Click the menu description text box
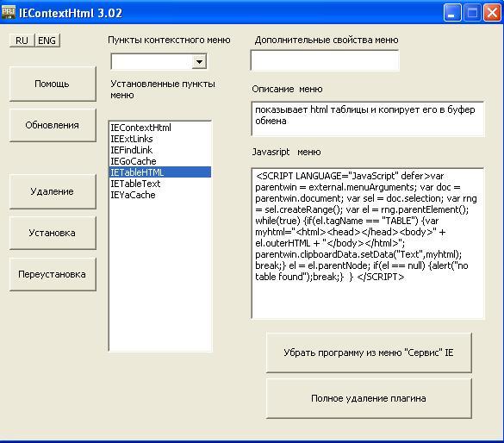Viewport: 504px width, 443px height. [368, 119]
